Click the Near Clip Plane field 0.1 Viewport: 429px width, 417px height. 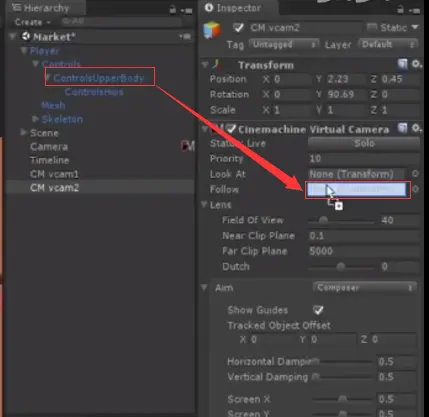[x=364, y=236]
